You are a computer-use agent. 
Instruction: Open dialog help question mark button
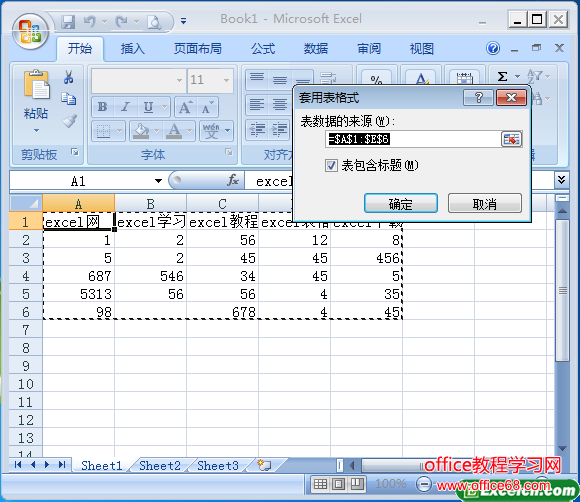[478, 98]
